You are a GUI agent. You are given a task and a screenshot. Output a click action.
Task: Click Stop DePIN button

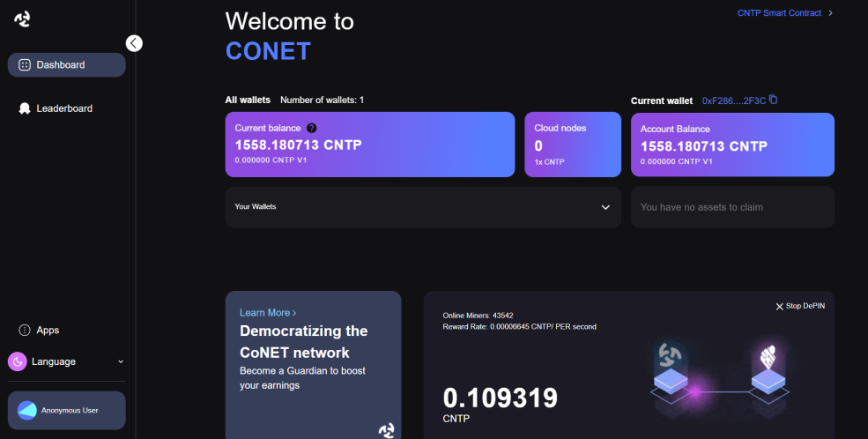point(800,306)
